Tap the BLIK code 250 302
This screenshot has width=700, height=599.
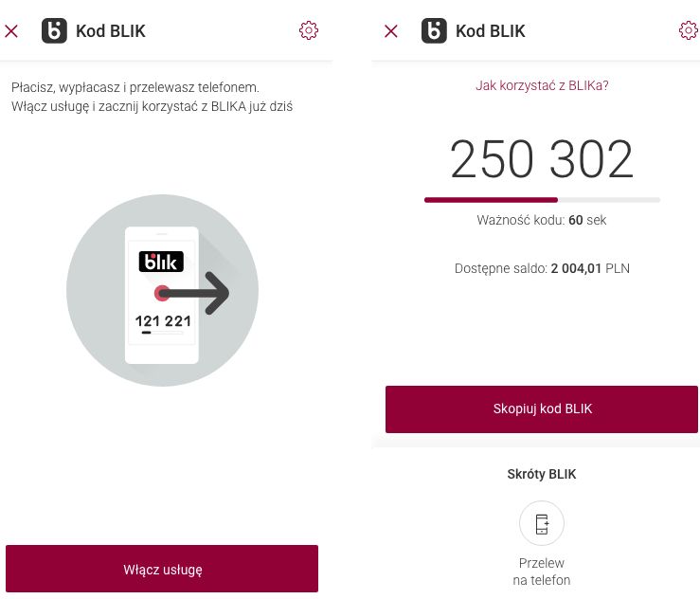coord(542,160)
